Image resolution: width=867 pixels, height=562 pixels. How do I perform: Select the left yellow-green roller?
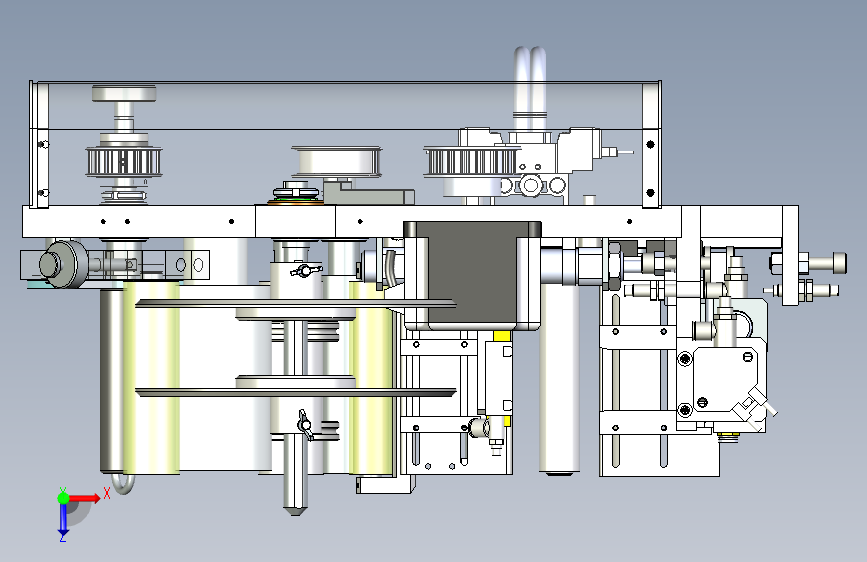pyautogui.click(x=151, y=377)
